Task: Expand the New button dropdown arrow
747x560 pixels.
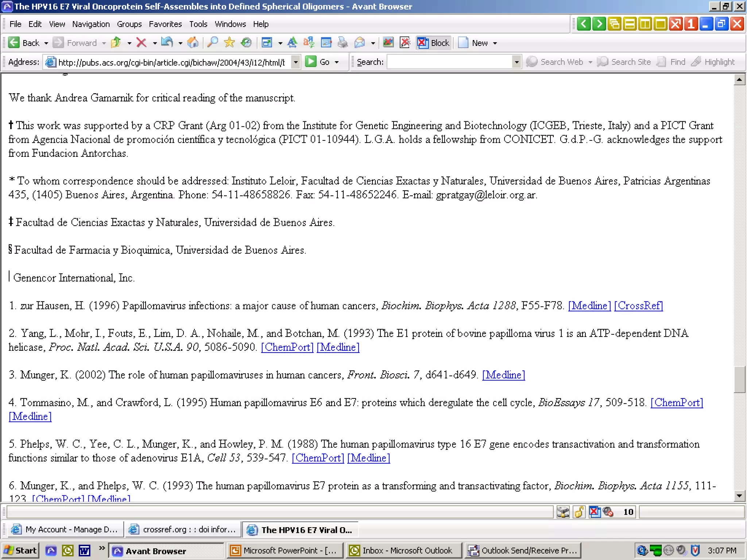Action: (495, 43)
